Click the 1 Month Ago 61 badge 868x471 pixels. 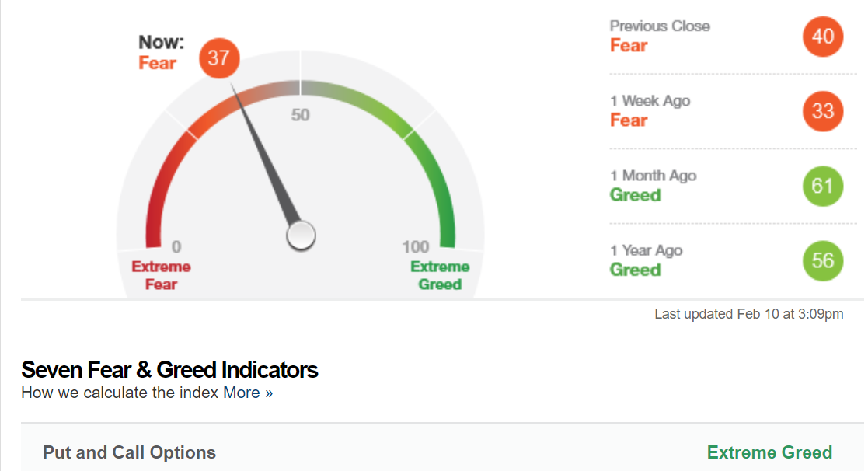pyautogui.click(x=823, y=186)
